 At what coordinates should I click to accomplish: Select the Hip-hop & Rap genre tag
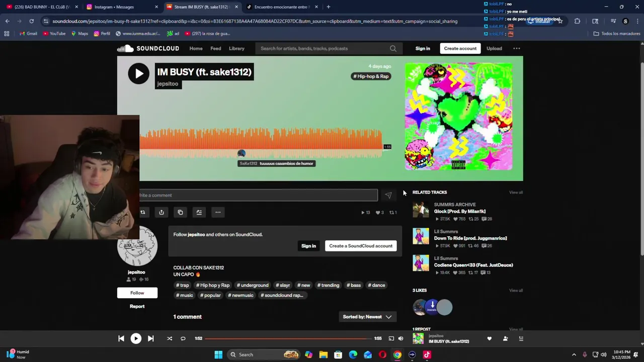coord(371,76)
